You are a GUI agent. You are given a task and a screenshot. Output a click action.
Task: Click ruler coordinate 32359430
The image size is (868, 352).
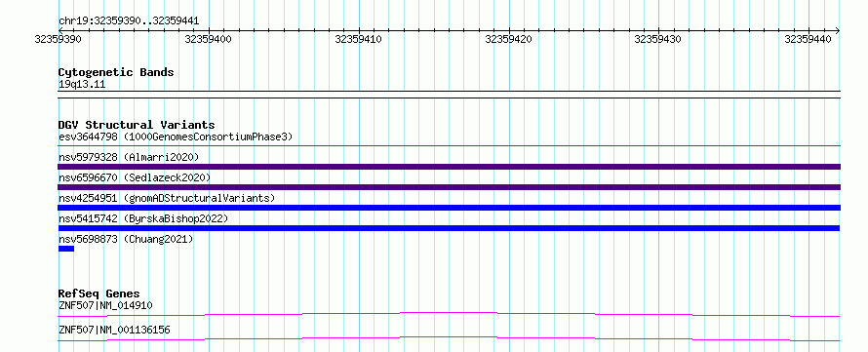[657, 39]
